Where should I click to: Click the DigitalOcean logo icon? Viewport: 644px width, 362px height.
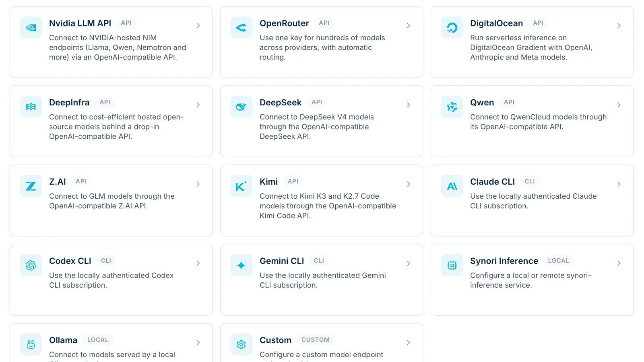click(452, 27)
